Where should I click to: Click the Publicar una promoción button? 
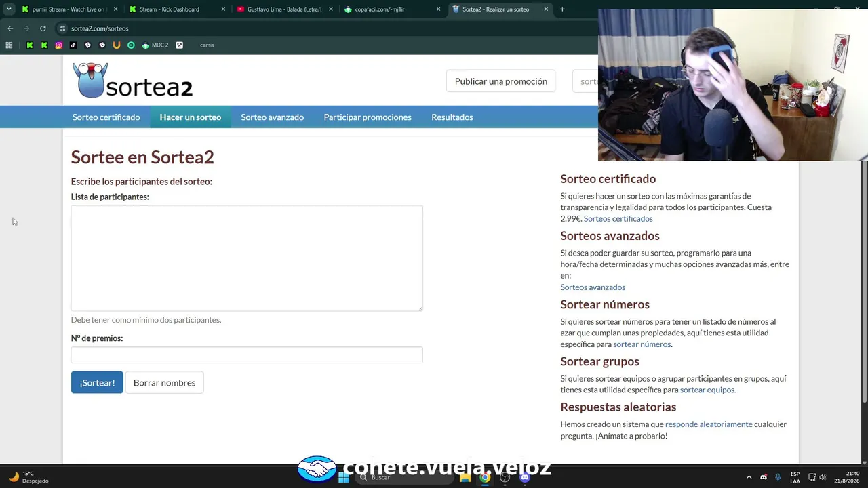coord(501,81)
